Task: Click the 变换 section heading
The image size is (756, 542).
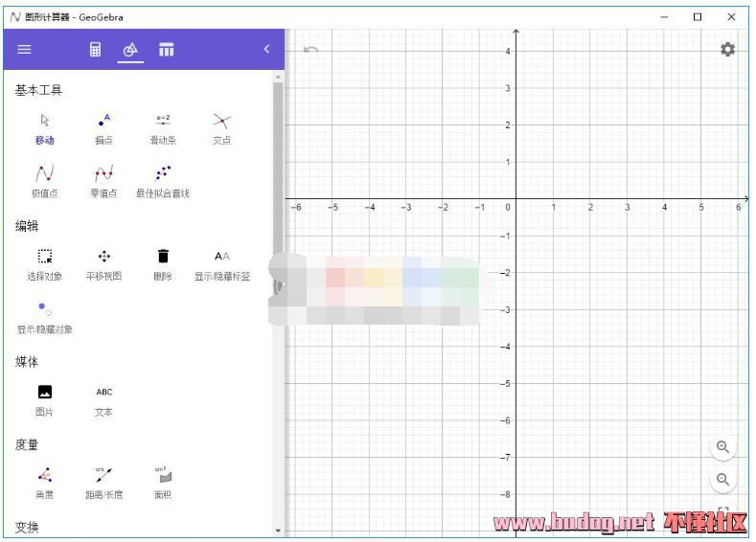Action: coord(27,527)
